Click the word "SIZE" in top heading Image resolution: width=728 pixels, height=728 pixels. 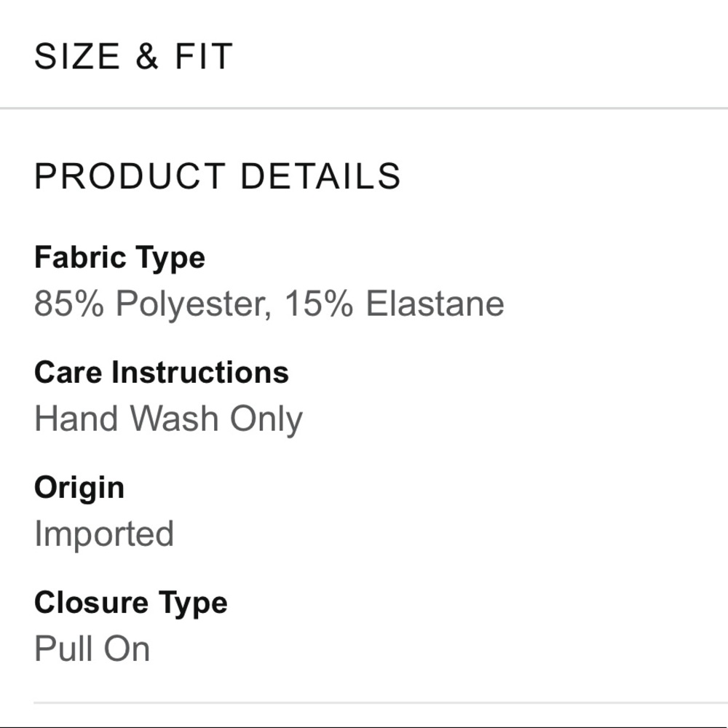[x=77, y=57]
